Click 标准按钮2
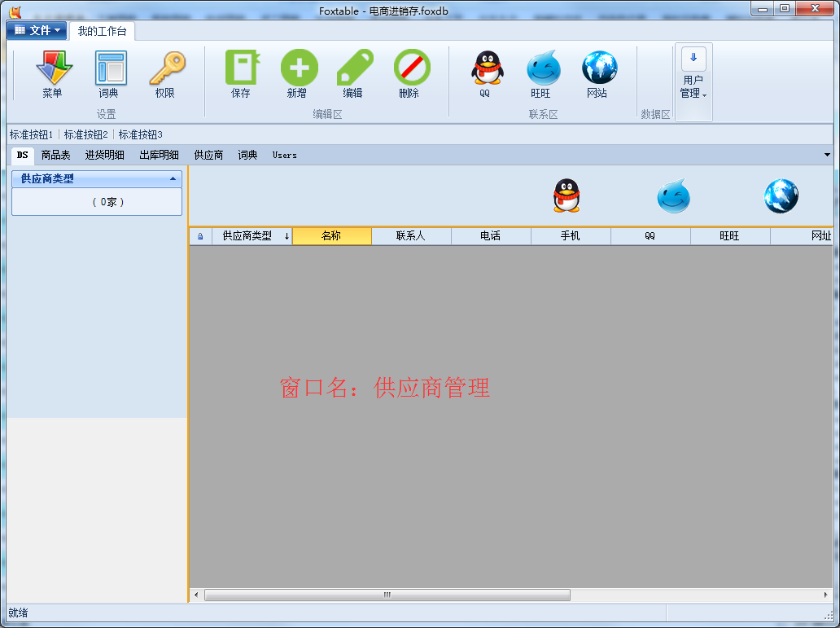The image size is (840, 628). point(85,134)
